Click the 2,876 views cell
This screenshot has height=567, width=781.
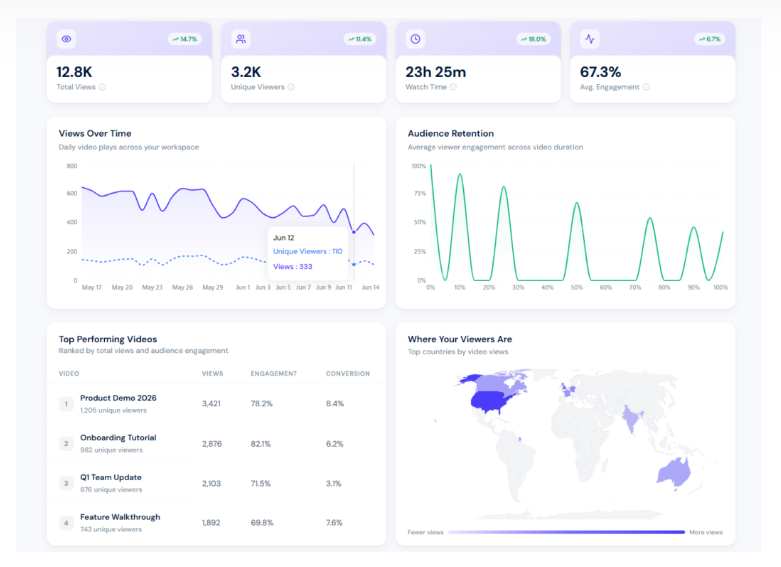coord(212,444)
